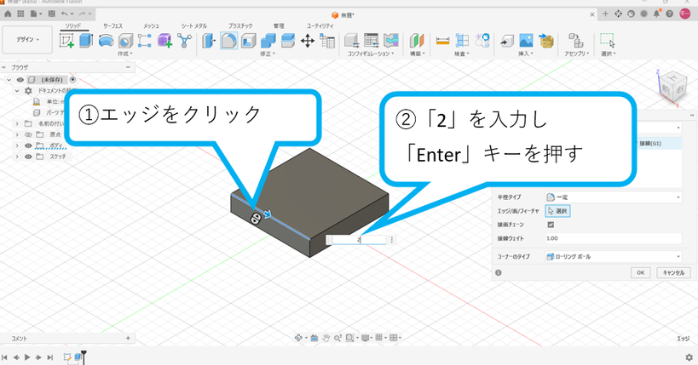Switch to the サーフェス tab
This screenshot has height=365, width=698.
pyautogui.click(x=113, y=26)
